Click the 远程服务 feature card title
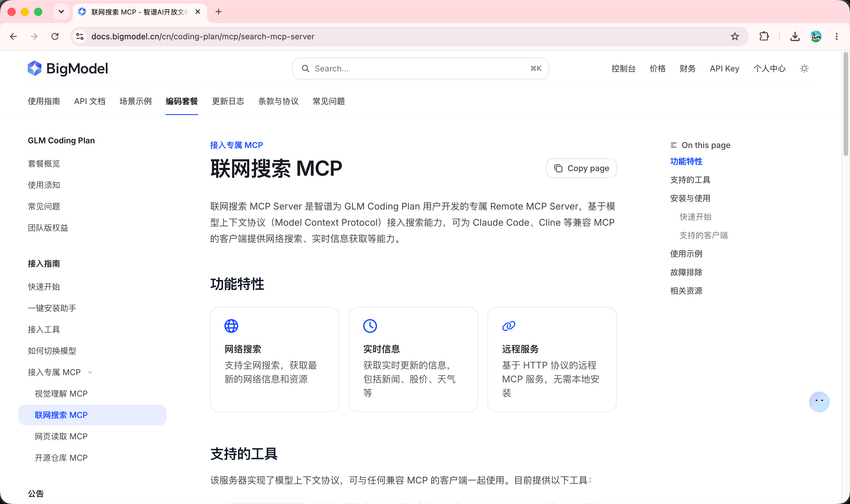The width and height of the screenshot is (850, 504). pos(520,349)
